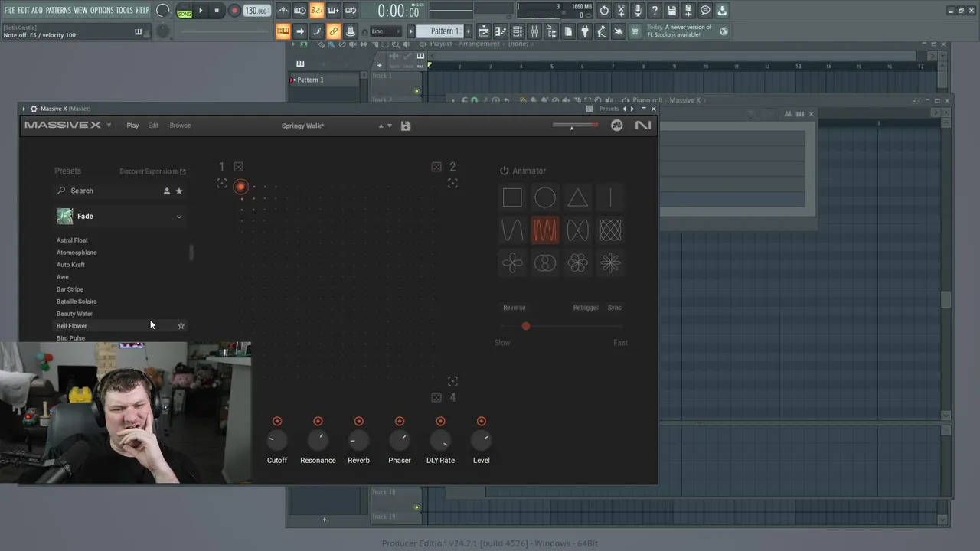Open the FILE menu

tap(10, 11)
